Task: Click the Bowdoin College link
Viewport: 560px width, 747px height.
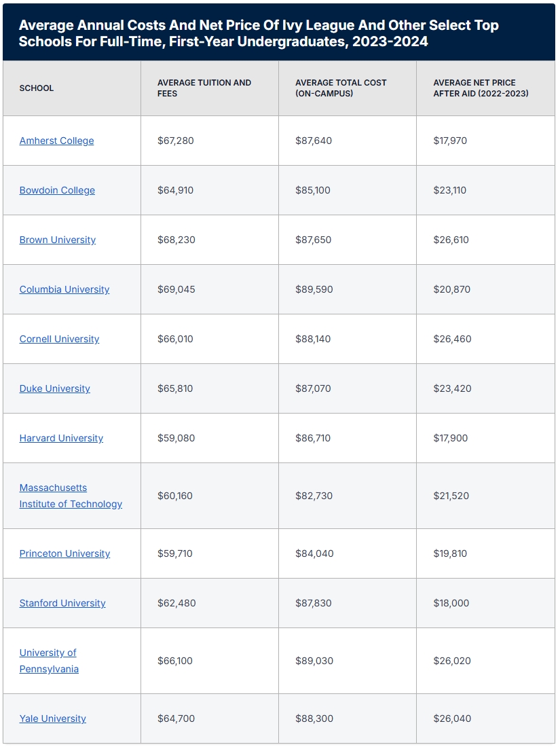Action: click(57, 190)
